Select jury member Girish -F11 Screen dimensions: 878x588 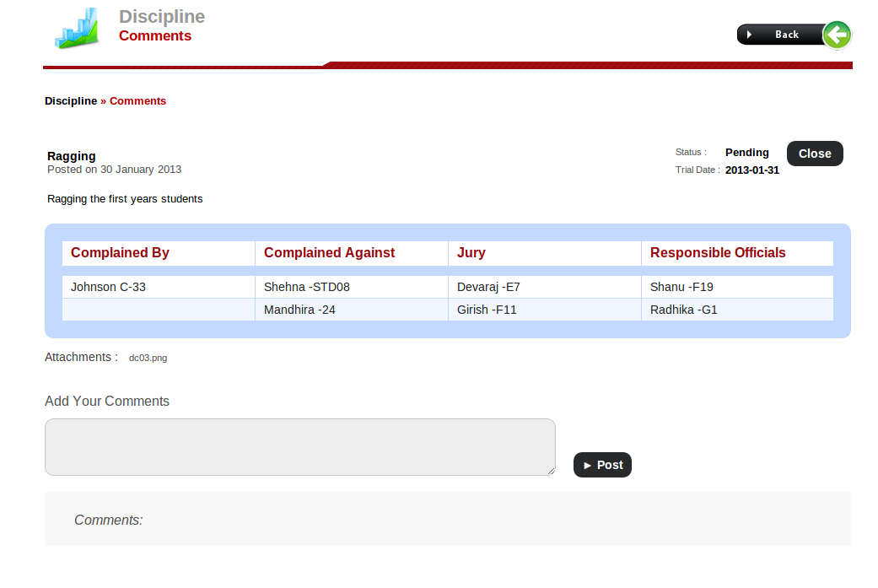coord(487,310)
